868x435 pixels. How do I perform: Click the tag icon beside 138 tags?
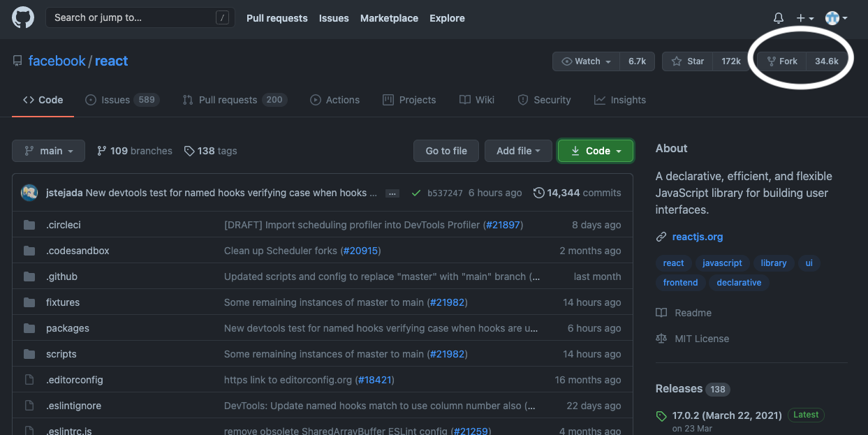click(x=189, y=150)
